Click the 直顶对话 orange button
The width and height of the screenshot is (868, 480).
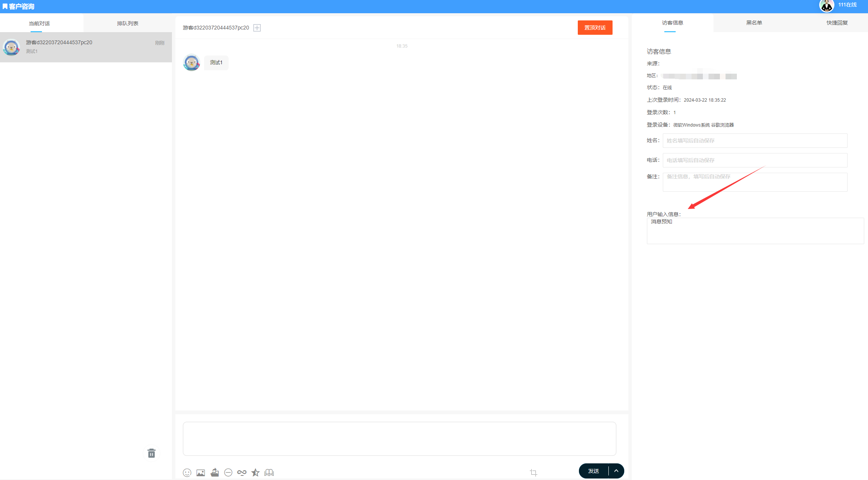click(x=595, y=28)
